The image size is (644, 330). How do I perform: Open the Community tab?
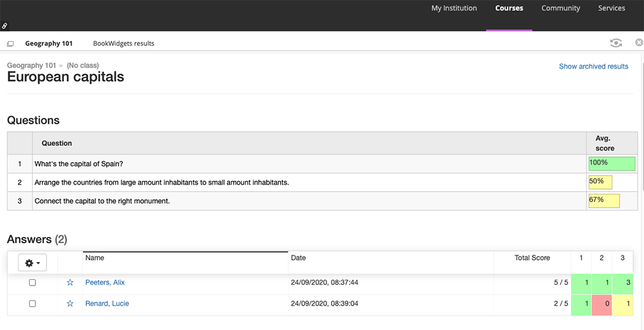point(560,8)
